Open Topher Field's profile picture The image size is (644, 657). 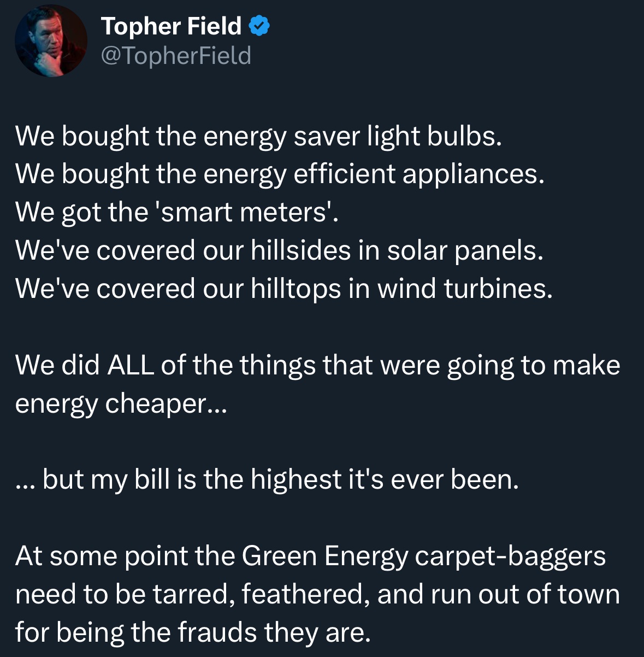[51, 41]
